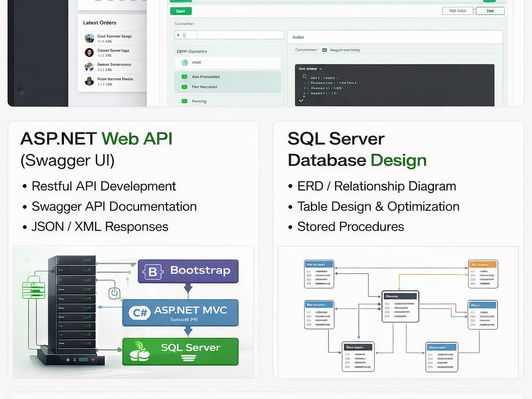Close the tab in the dark code panel
This screenshot has height=399, width=532.
[x=320, y=69]
